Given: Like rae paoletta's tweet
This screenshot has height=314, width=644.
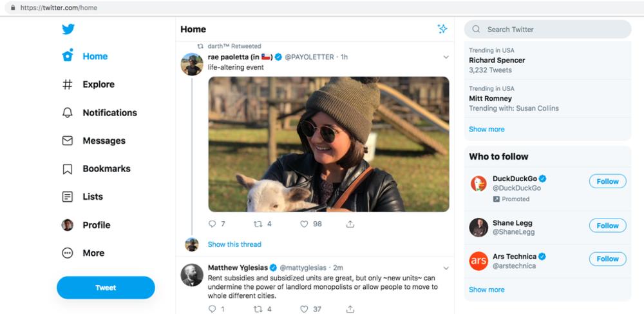Looking at the screenshot, I should click(305, 224).
